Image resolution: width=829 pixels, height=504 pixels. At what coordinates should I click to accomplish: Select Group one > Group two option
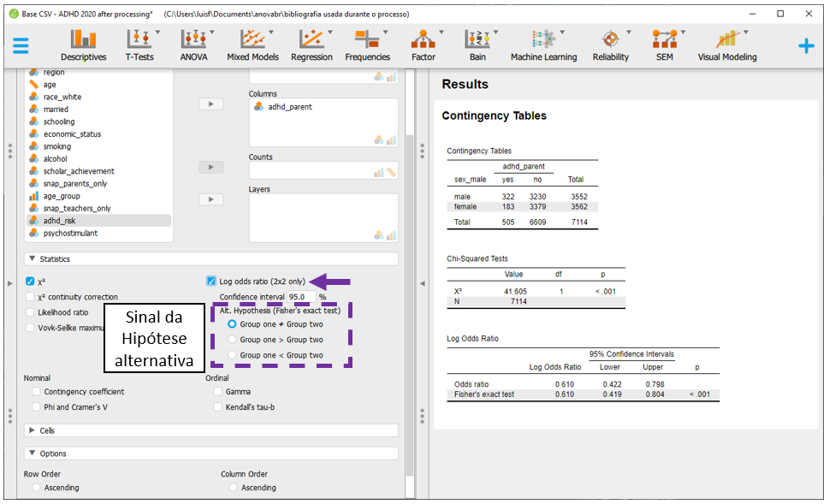pos(232,340)
